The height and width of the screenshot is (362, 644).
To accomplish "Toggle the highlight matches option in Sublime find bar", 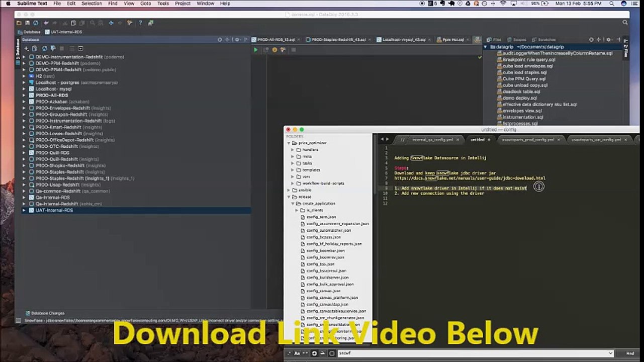I will (x=331, y=353).
